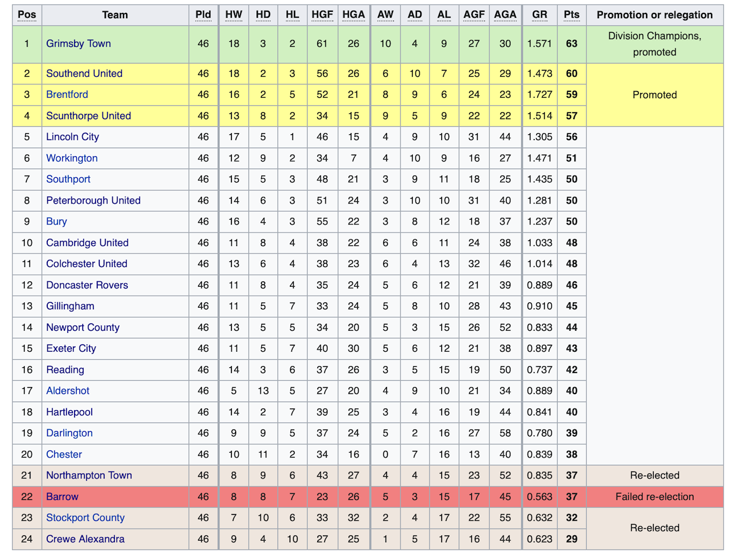Click the Pos column header abbreviation
Screen dimensions: 730x560
point(27,15)
